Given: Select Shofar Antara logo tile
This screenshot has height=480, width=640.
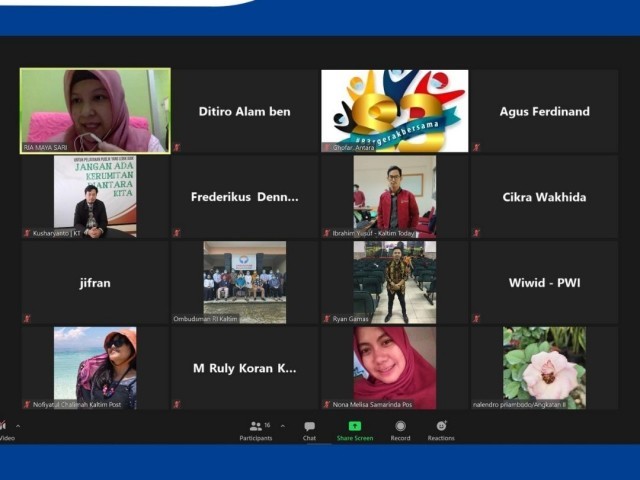Looking at the screenshot, I should [394, 110].
